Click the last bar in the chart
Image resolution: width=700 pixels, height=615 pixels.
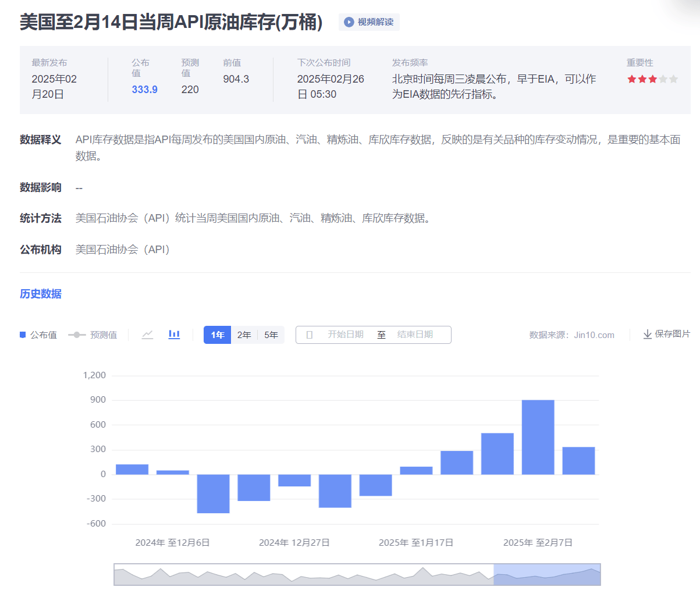[x=579, y=460]
